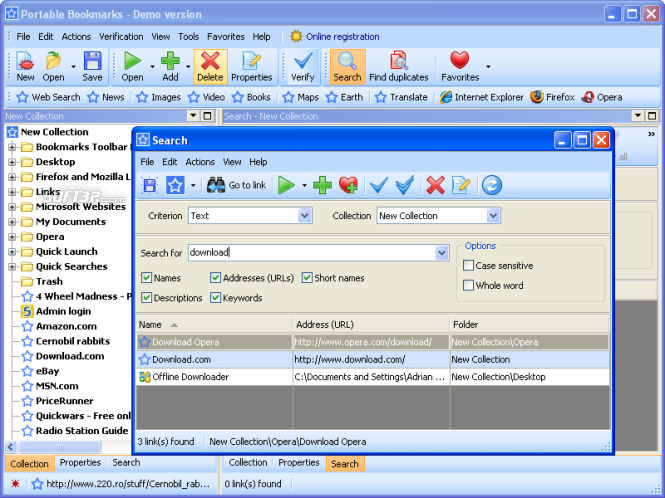Select the Offline Downloader result row
This screenshot has width=665, height=498.
pos(373,377)
